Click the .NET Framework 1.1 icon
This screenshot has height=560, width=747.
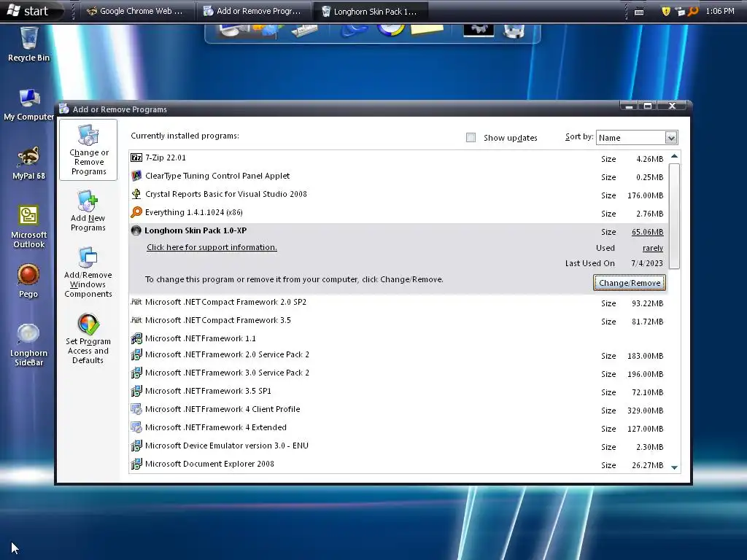136,338
